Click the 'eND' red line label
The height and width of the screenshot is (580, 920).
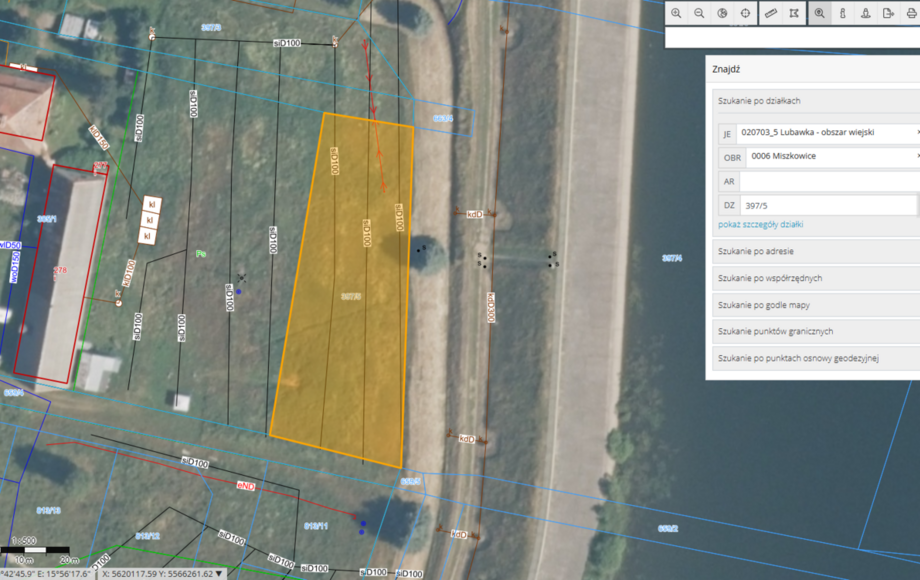246,486
